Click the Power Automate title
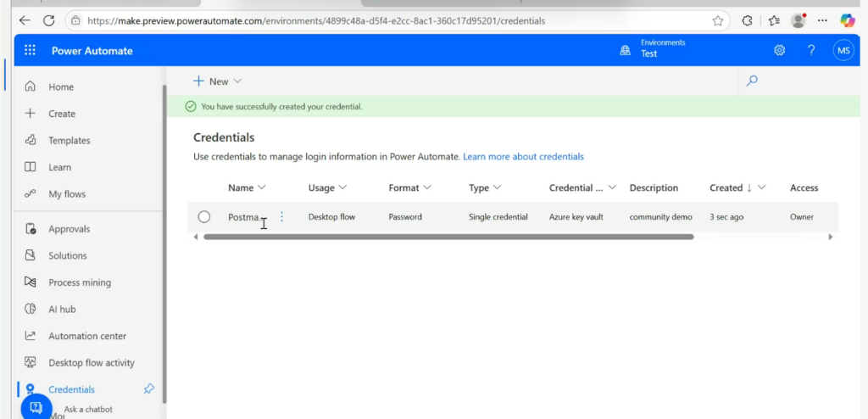This screenshot has width=868, height=419. click(x=92, y=51)
